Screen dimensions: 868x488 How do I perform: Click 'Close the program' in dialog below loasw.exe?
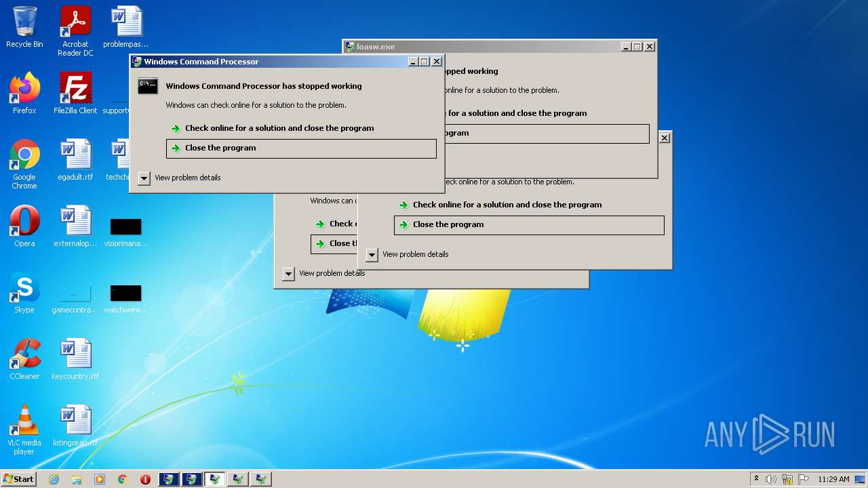(x=529, y=225)
